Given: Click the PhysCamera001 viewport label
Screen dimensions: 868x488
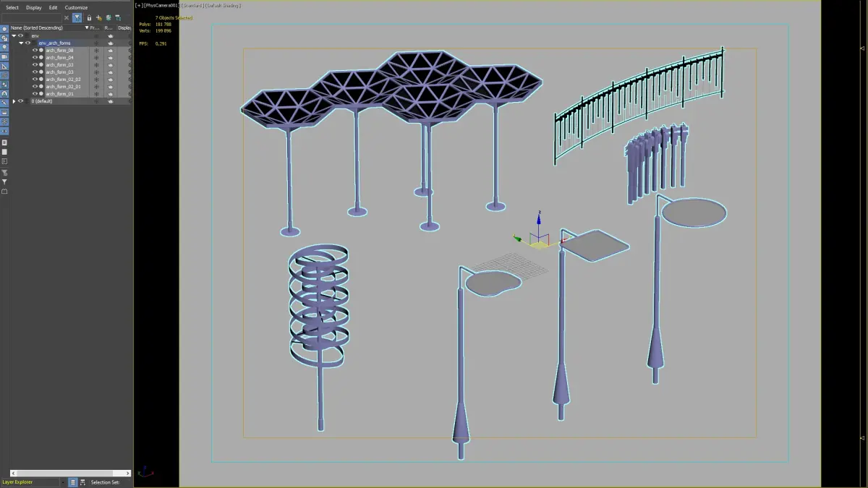Looking at the screenshot, I should (x=161, y=5).
